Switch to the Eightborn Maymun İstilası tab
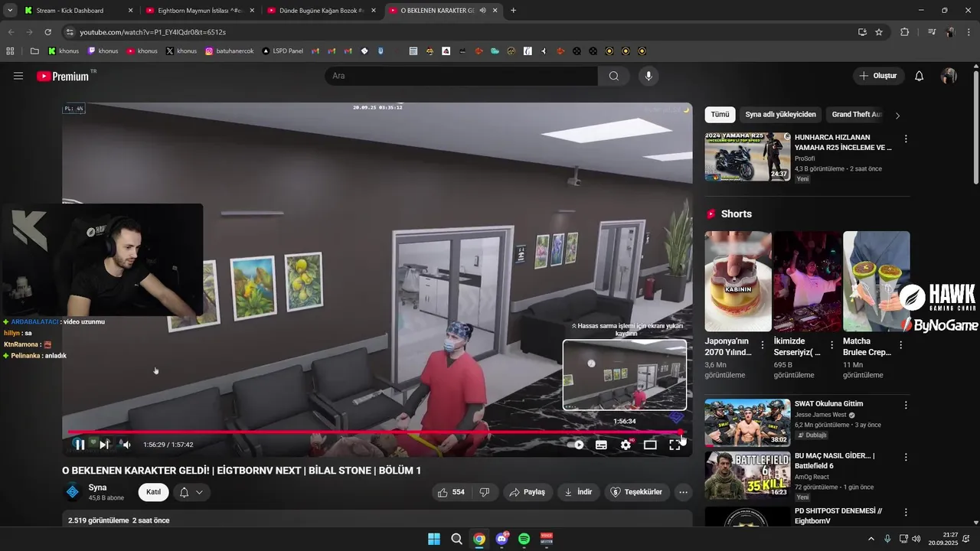980x551 pixels. 200,11
